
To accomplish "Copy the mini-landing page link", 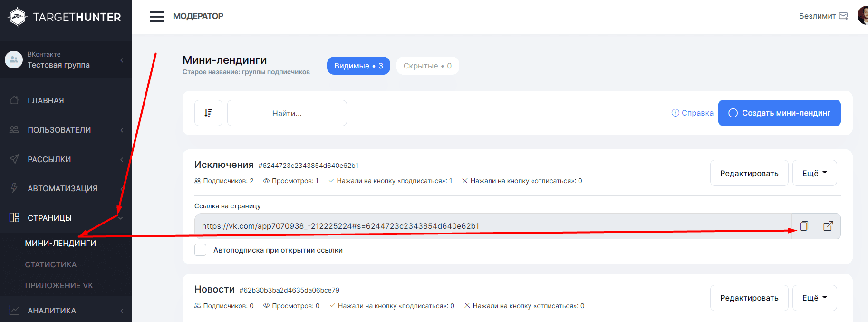I will [x=804, y=226].
